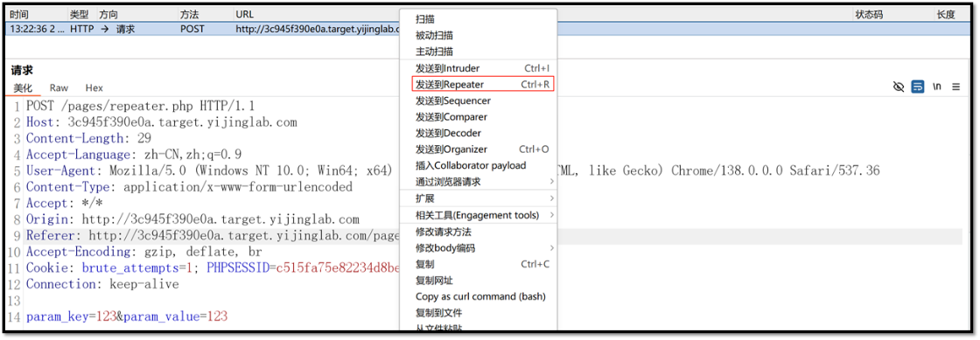Click the Content-Length: 29 line
This screenshot has height=340, width=980.
[88, 138]
